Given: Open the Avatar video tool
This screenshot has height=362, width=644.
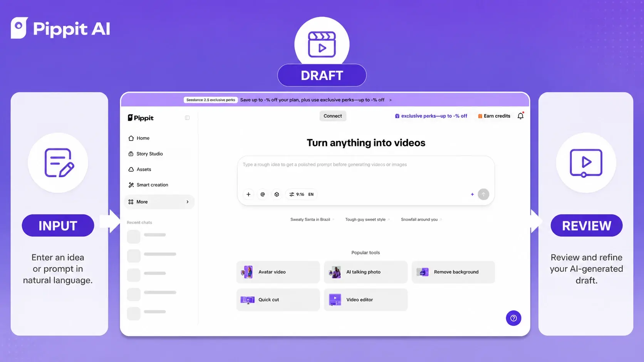Looking at the screenshot, I should point(278,272).
